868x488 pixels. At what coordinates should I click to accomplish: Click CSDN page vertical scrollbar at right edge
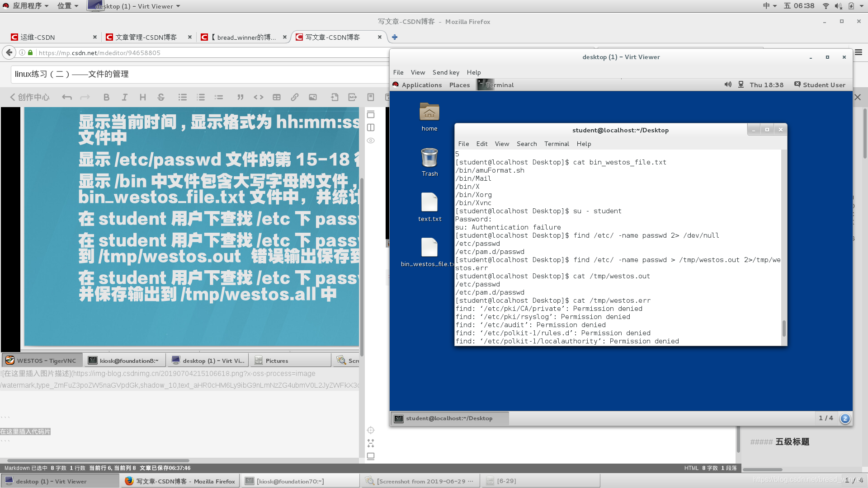coord(865,133)
